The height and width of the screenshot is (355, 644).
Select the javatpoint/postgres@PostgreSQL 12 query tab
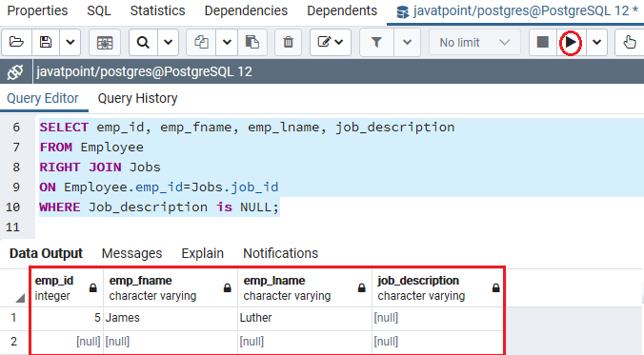pyautogui.click(x=516, y=11)
